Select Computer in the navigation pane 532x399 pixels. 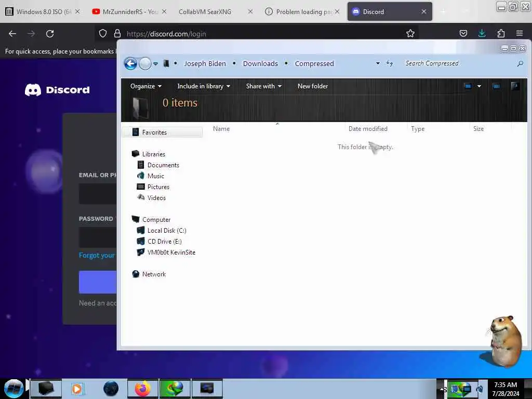156,220
